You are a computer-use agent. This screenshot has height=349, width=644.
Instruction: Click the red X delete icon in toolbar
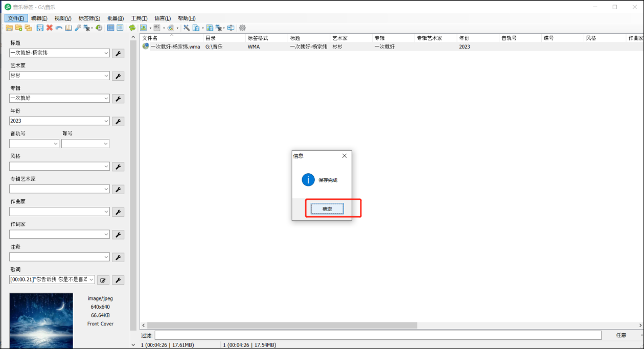click(50, 28)
